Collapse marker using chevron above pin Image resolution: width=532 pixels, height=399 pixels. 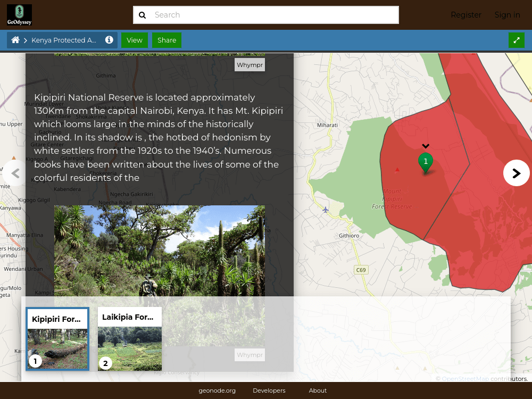pyautogui.click(x=426, y=146)
